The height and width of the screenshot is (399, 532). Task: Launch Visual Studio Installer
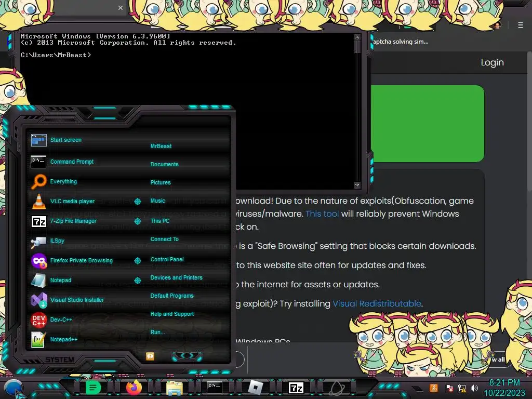pos(68,300)
